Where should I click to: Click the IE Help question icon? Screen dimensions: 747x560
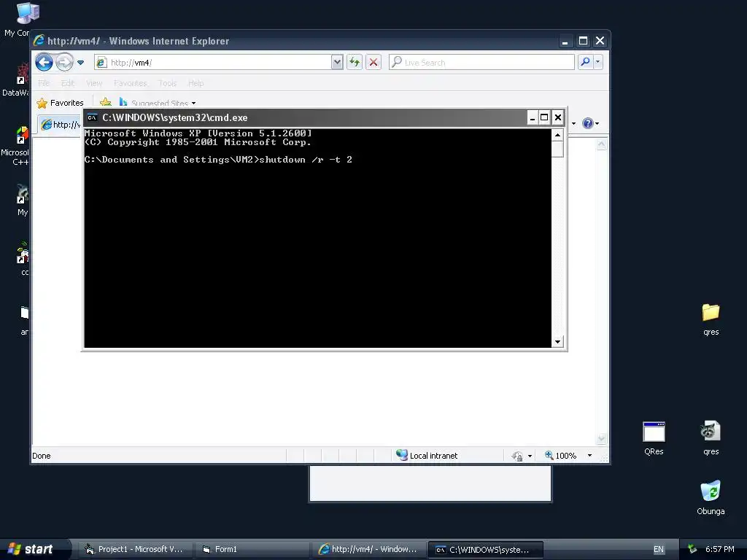coord(588,124)
